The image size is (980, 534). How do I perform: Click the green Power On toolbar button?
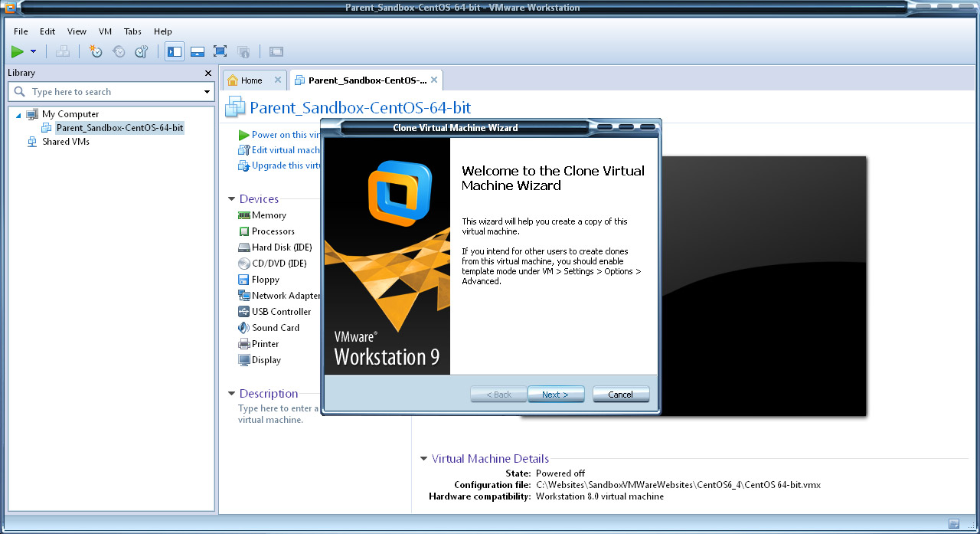(18, 51)
